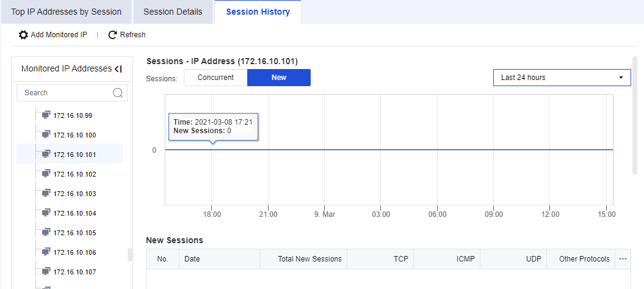
Task: Select 172.16.10.104 in the IP tree
Action: click(74, 213)
